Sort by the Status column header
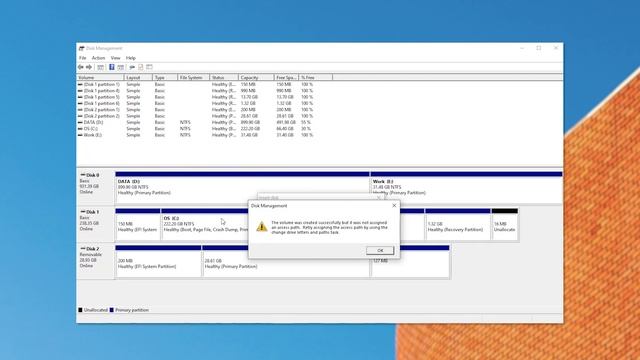This screenshot has width=640, height=360. 224,78
